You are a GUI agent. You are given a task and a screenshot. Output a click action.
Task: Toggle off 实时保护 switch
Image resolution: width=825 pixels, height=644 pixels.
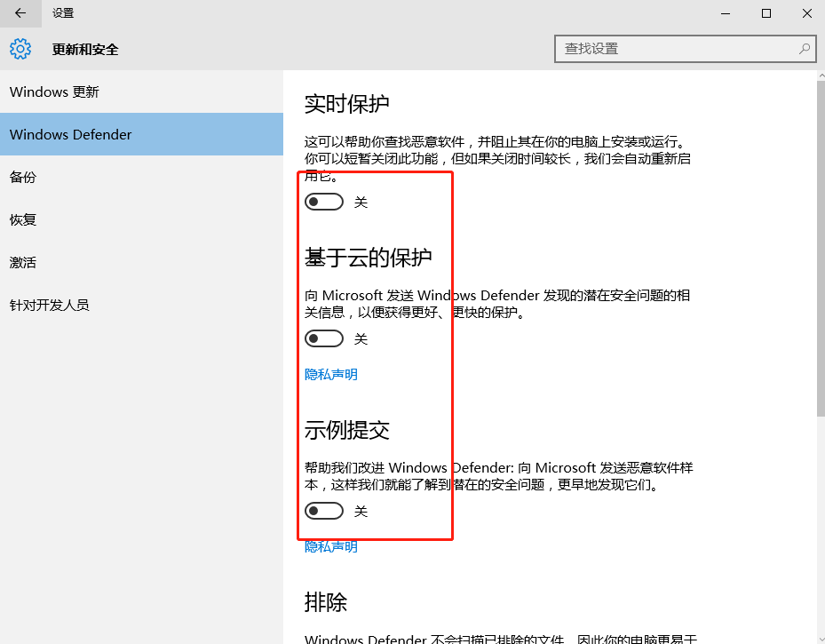[323, 202]
